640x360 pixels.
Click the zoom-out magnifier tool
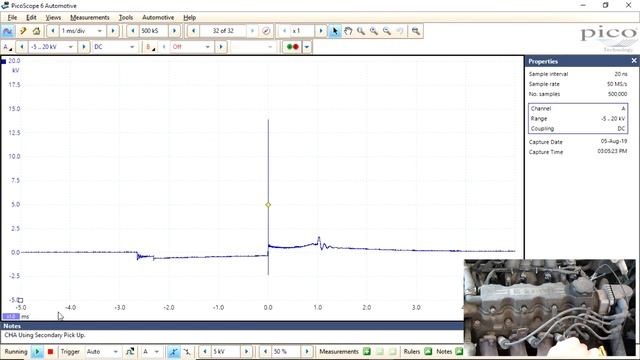387,31
